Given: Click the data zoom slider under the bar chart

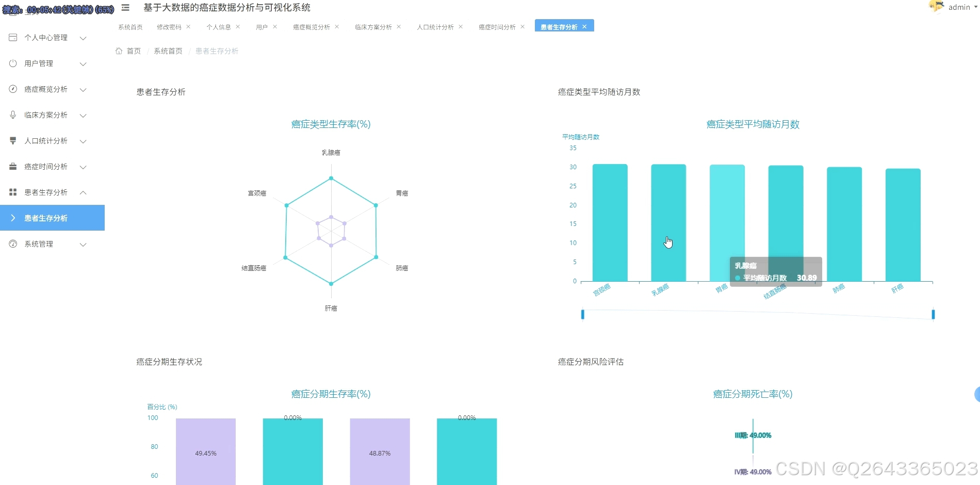Looking at the screenshot, I should point(757,314).
